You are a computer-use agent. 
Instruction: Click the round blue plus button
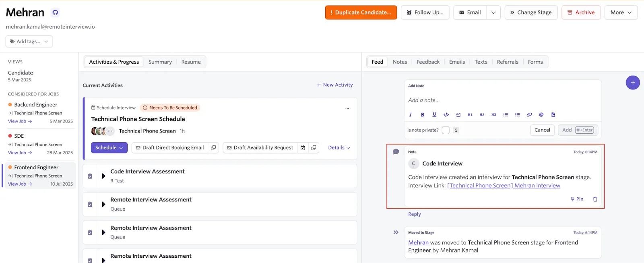click(x=633, y=83)
